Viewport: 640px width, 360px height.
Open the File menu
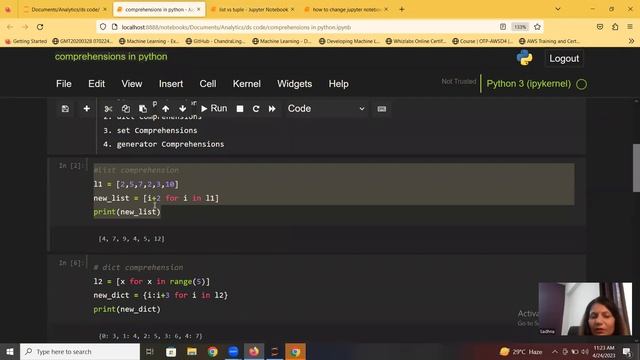[x=64, y=84]
